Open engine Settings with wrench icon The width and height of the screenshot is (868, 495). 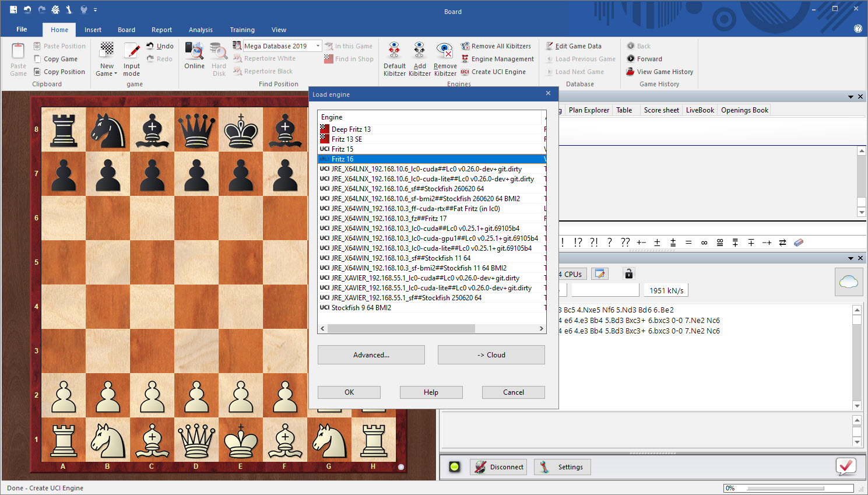[x=563, y=466]
